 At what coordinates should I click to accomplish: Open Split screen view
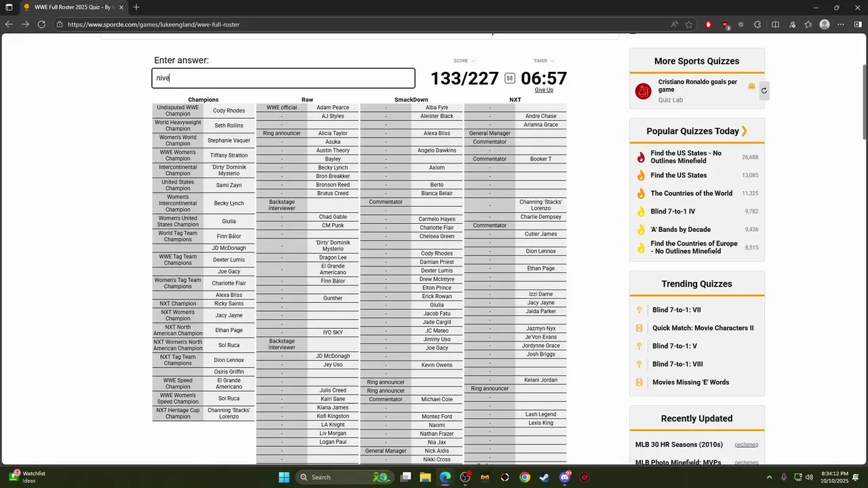(775, 24)
